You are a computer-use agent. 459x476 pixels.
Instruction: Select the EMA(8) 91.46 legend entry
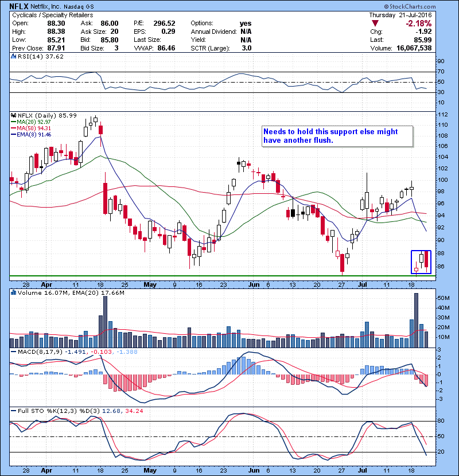31,134
